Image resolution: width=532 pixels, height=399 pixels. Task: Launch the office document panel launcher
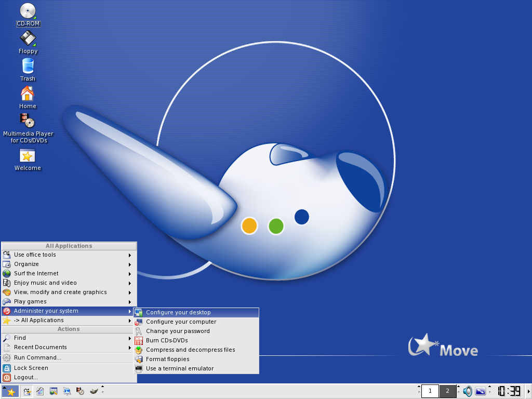tap(40, 392)
